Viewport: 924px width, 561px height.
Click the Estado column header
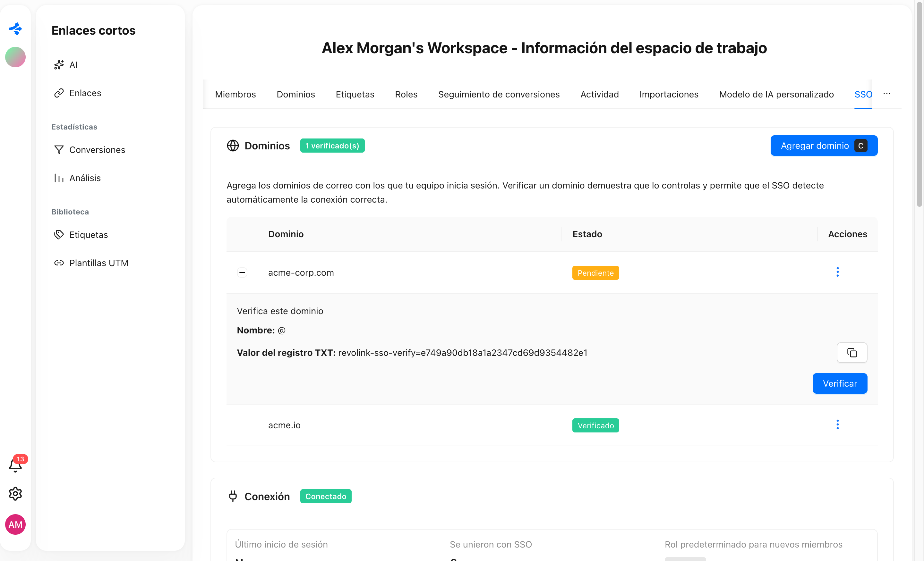(587, 234)
